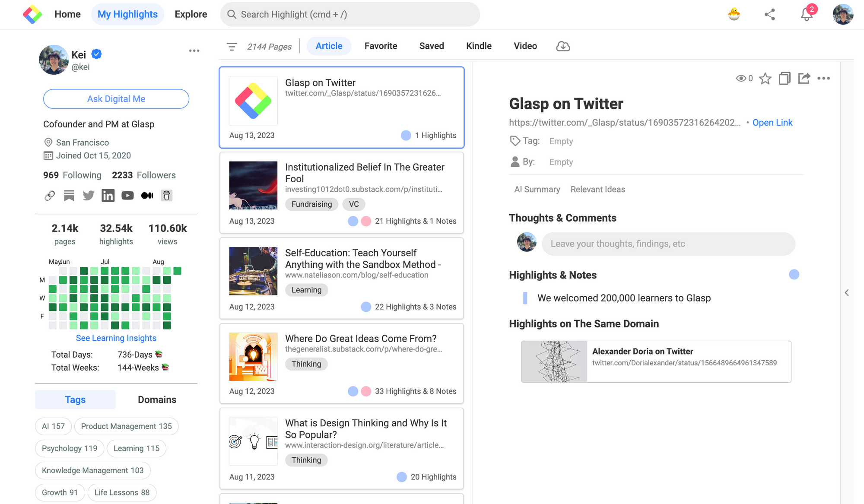Click the Fundraising tag chip
Image resolution: width=864 pixels, height=504 pixels.
coord(311,204)
